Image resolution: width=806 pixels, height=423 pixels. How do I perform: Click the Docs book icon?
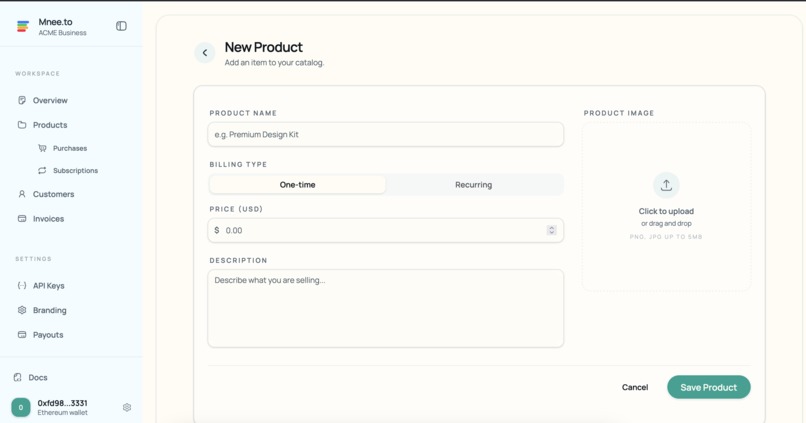point(17,377)
